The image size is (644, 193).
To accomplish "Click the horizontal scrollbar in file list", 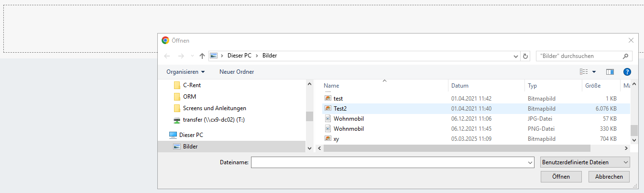I will tap(430, 148).
